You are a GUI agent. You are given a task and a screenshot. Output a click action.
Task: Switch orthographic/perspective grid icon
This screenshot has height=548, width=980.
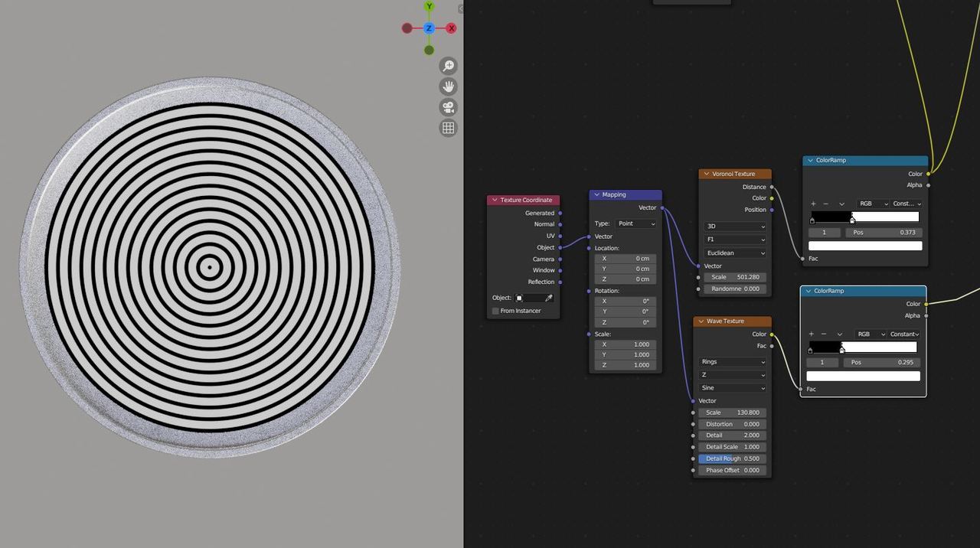448,128
